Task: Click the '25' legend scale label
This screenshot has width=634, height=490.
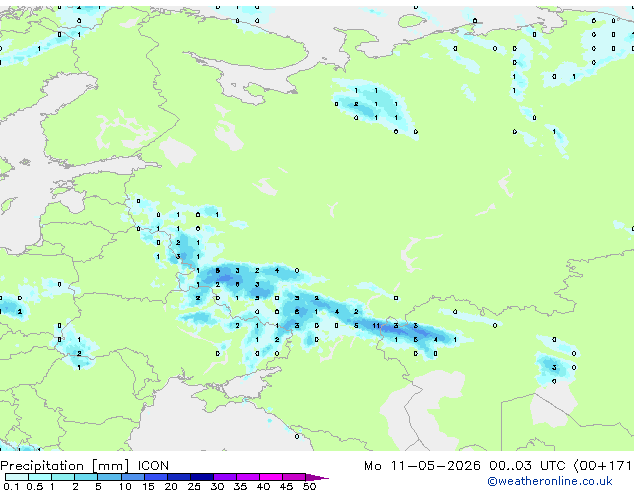Action: pos(194,486)
